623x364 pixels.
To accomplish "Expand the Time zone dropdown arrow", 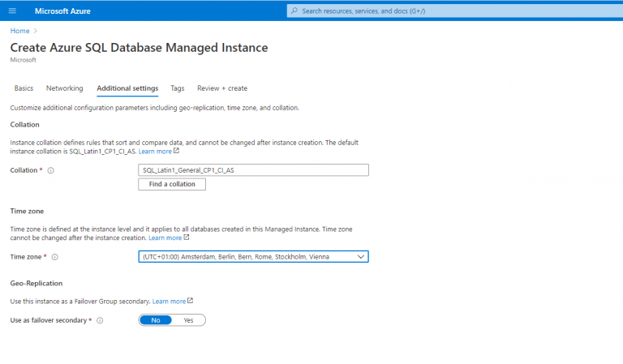I will pyautogui.click(x=360, y=257).
